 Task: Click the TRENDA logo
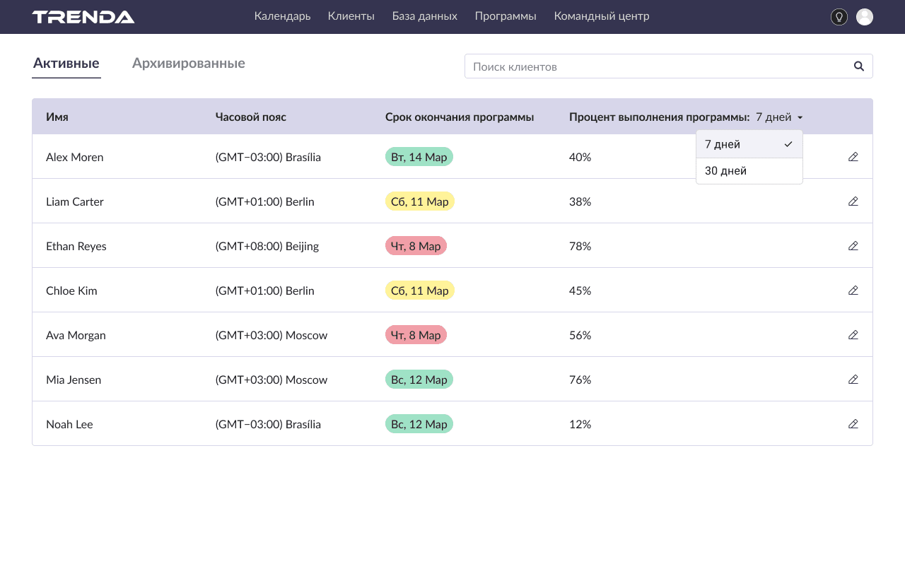[x=83, y=17]
